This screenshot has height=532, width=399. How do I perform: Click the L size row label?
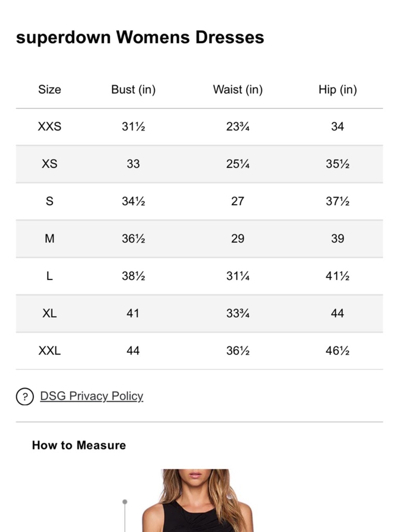[49, 276]
